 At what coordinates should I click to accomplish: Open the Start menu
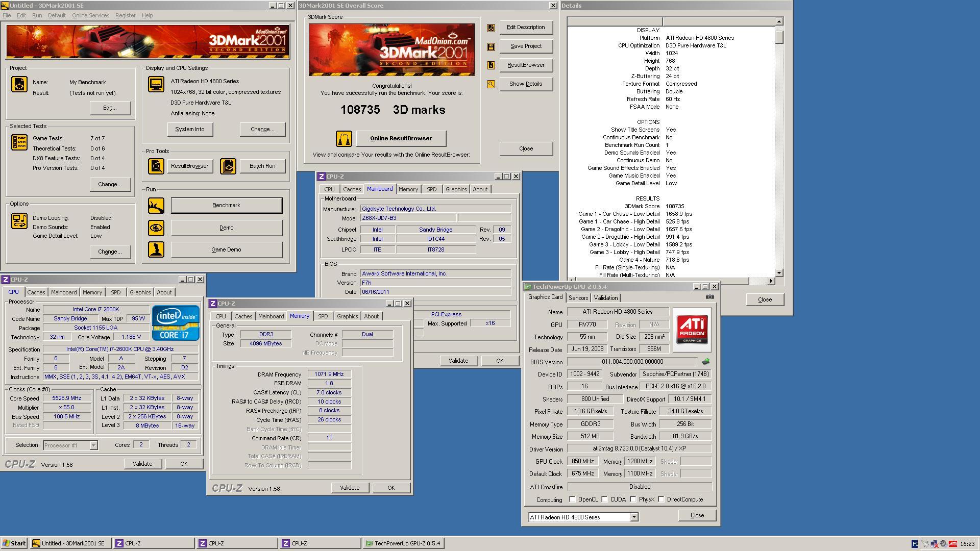pos(14,543)
